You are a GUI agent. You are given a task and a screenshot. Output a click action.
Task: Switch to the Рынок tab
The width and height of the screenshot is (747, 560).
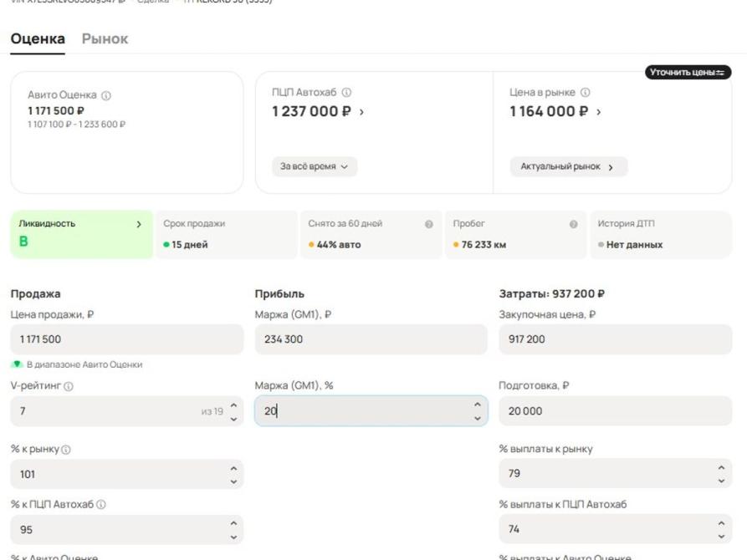[105, 38]
